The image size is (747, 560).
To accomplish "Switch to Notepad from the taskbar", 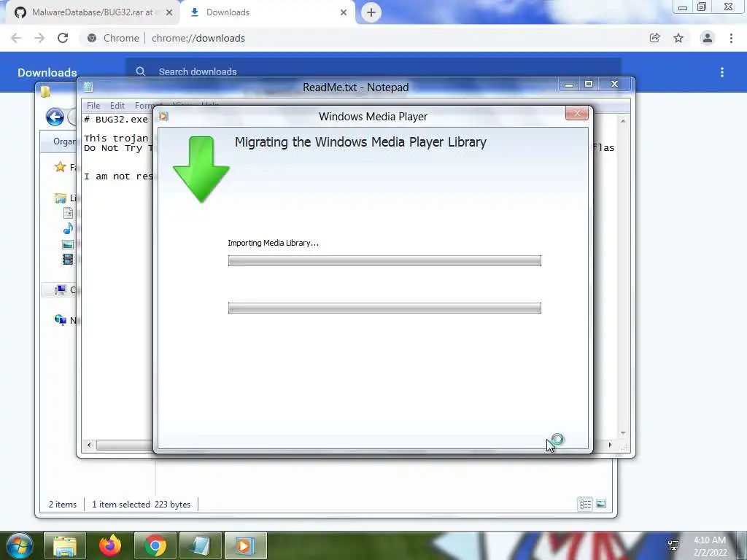I will (x=201, y=545).
